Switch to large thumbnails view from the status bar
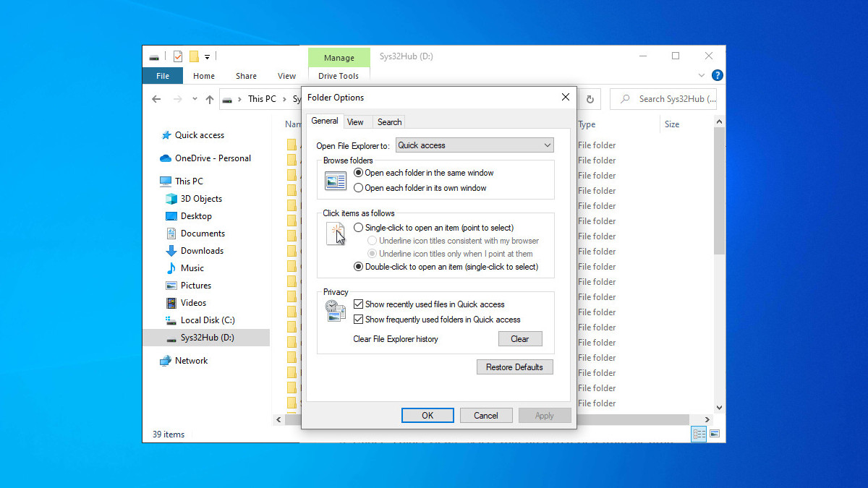Screen dimensions: 868x488 [x=715, y=434]
